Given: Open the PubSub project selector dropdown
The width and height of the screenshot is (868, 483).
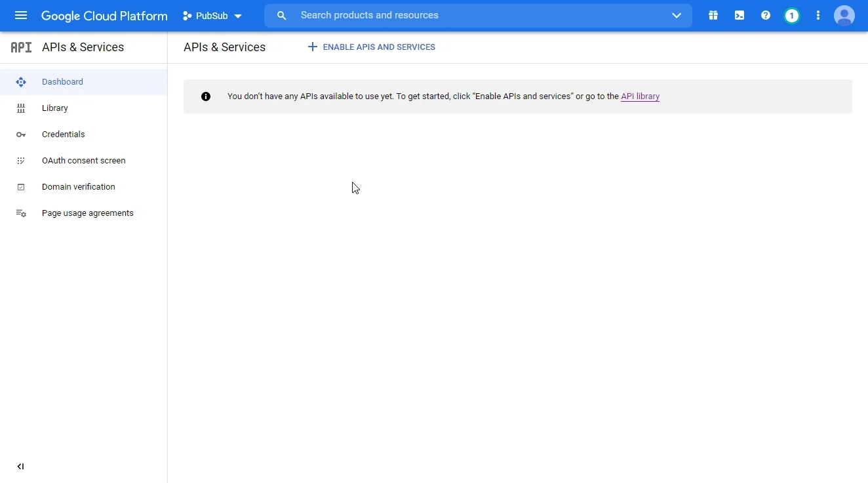Looking at the screenshot, I should tap(212, 16).
